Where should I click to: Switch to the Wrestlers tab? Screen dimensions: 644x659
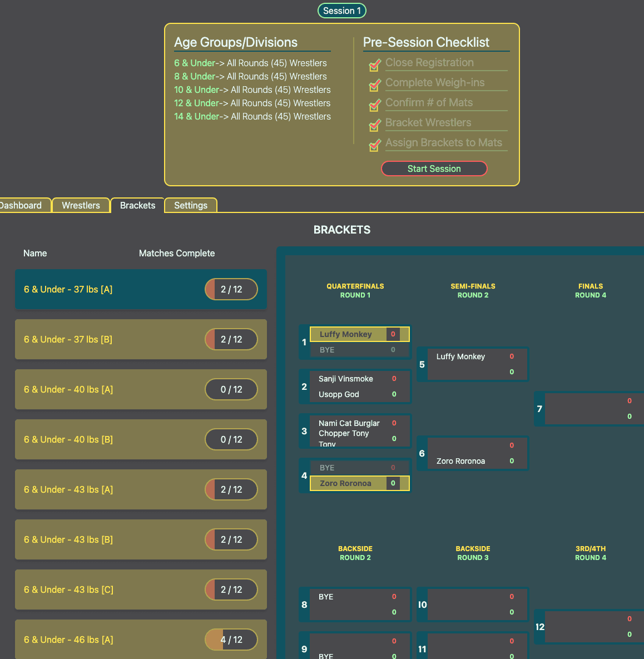coord(81,205)
